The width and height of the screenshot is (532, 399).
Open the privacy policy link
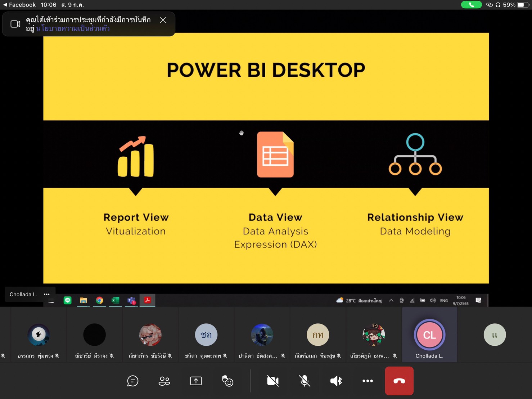click(x=73, y=28)
